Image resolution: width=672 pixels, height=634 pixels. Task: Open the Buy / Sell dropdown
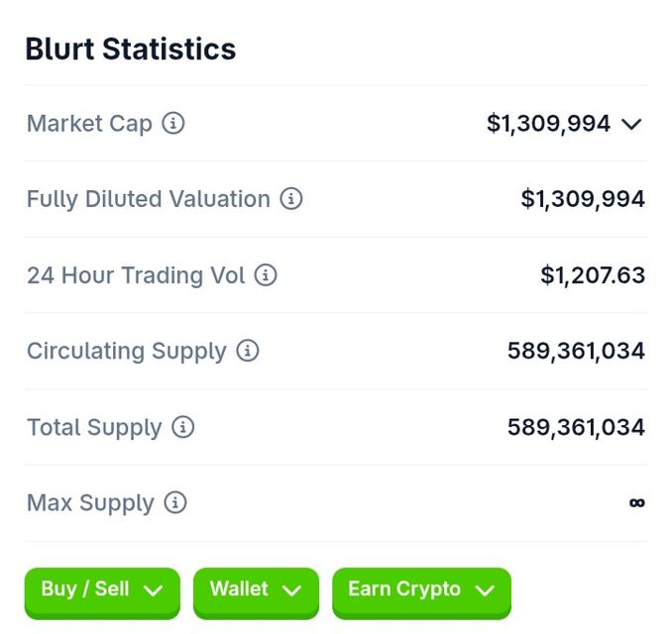point(102,593)
